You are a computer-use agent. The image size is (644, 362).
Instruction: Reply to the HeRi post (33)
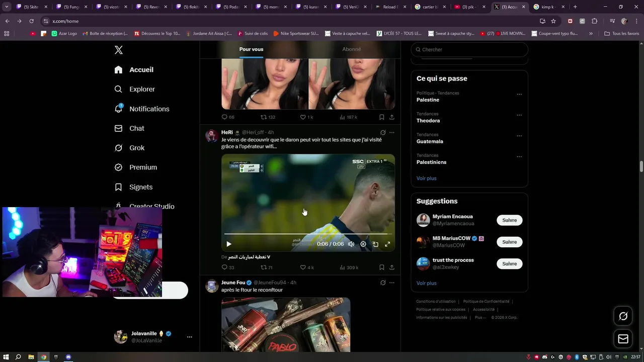coord(228,267)
